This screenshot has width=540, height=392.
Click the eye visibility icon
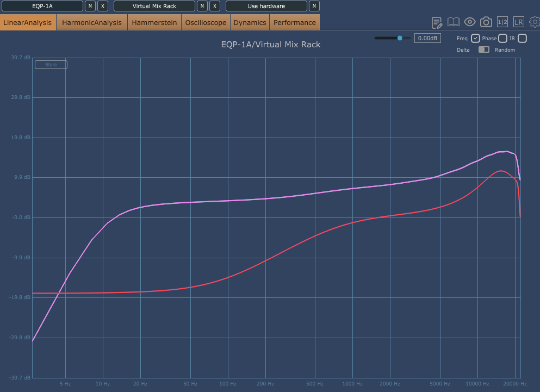pos(469,22)
